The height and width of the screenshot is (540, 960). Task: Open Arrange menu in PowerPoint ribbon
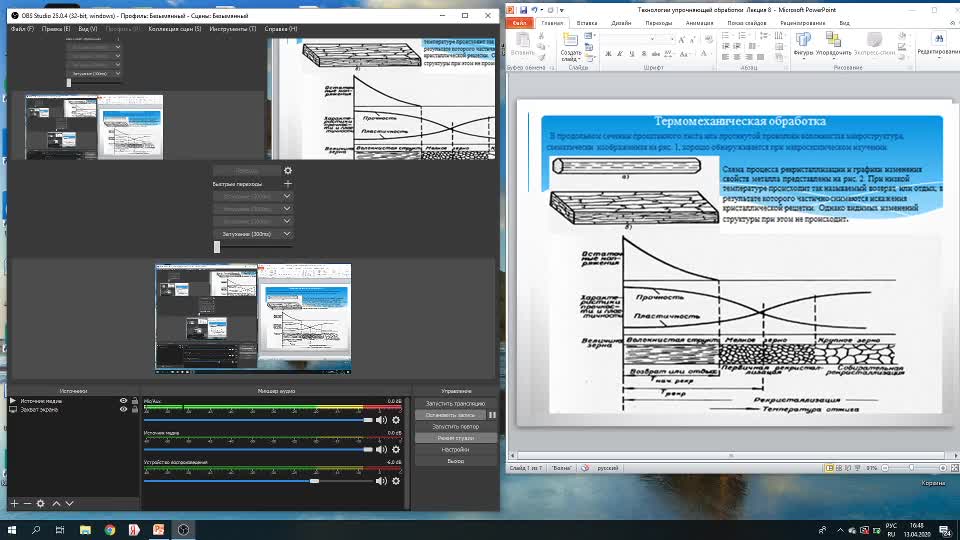pyautogui.click(x=833, y=43)
